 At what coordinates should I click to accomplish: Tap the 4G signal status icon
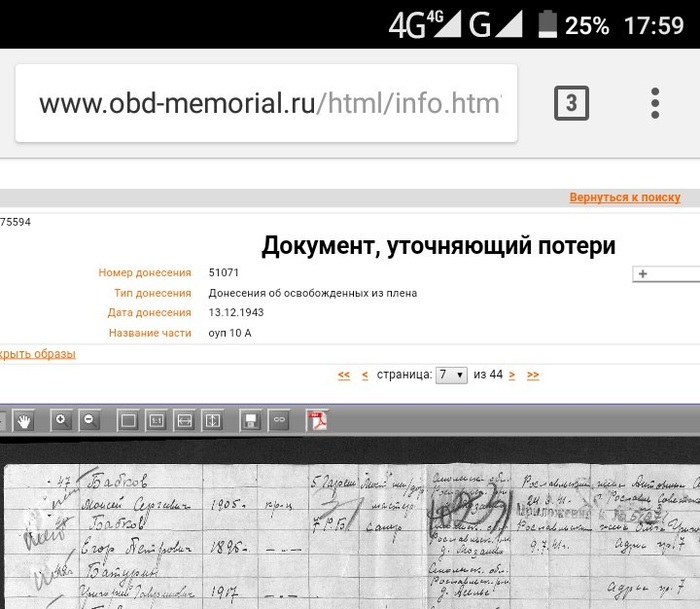[x=425, y=25]
